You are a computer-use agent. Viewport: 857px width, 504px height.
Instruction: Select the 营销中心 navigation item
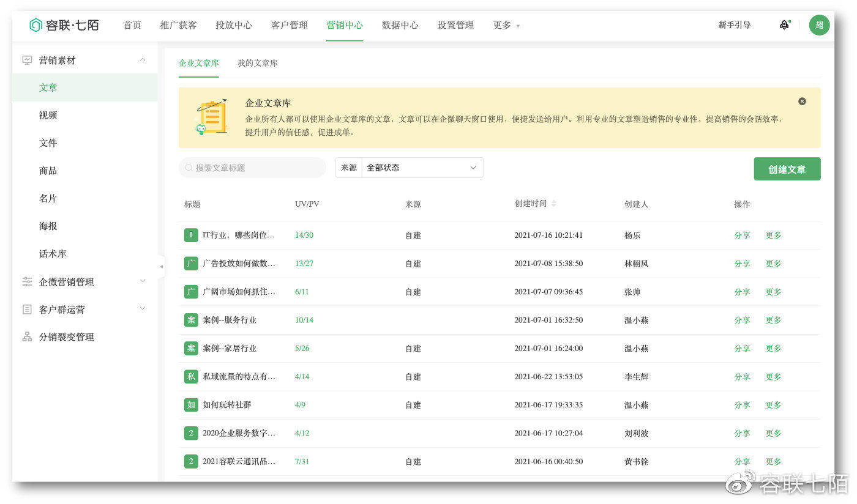pos(345,25)
